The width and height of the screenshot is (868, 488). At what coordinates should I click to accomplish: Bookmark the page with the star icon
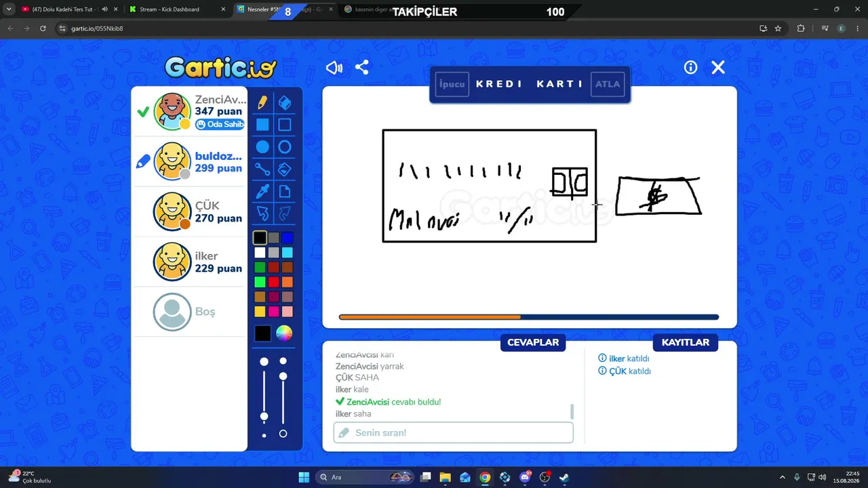(778, 28)
